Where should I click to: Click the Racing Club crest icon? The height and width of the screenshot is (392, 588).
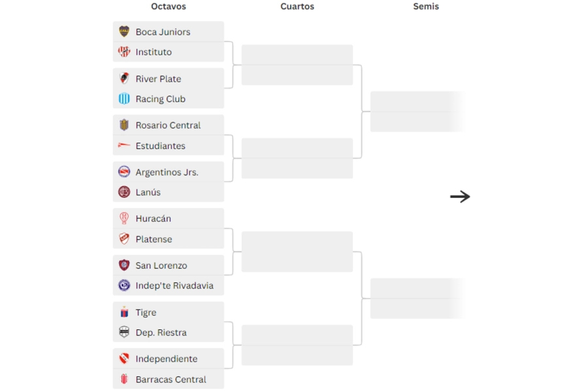pyautogui.click(x=124, y=99)
